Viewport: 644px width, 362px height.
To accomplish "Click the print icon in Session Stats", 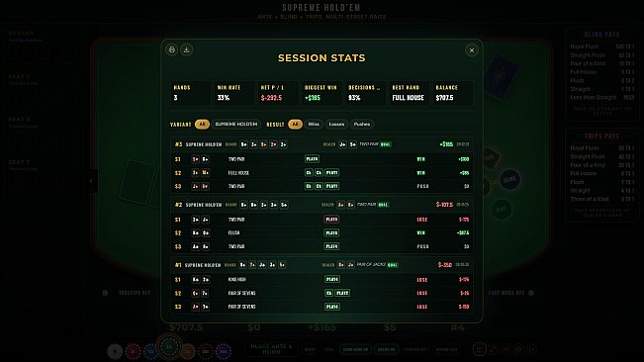I will point(172,49).
